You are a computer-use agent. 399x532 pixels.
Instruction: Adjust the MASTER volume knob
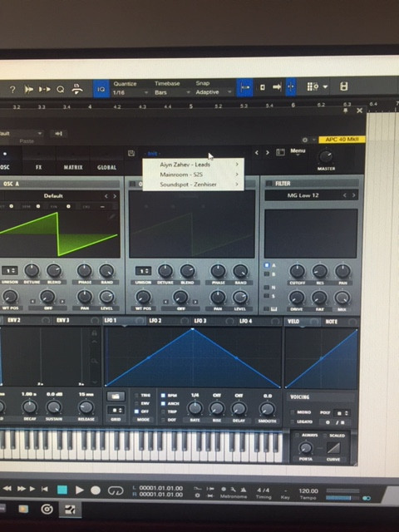coord(326,157)
